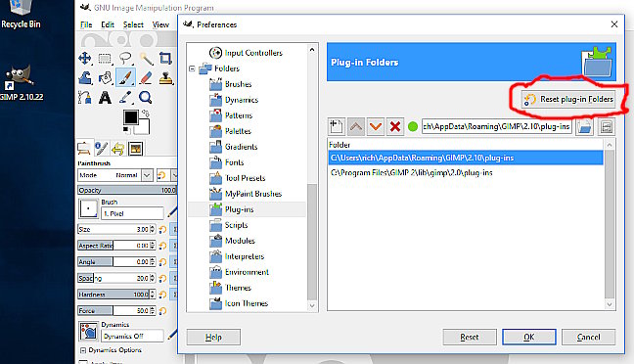Image resolution: width=634 pixels, height=364 pixels.
Task: Switch to the Undo History tab
Action: [x=118, y=149]
